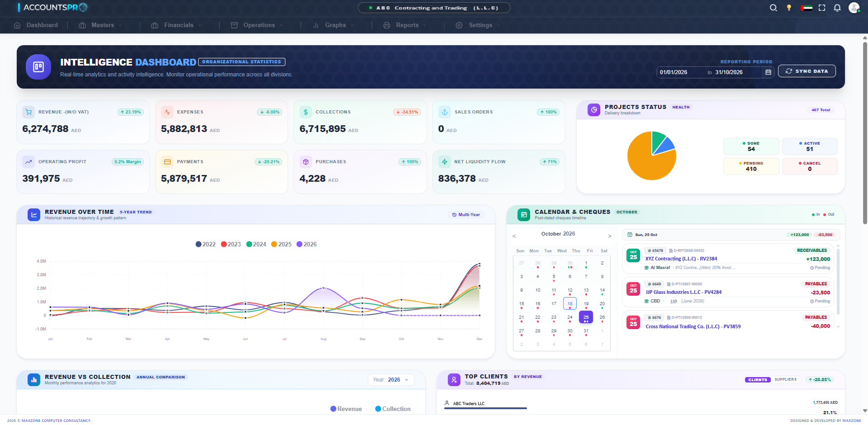Toggle the 2022 series in chart legend

click(x=205, y=244)
